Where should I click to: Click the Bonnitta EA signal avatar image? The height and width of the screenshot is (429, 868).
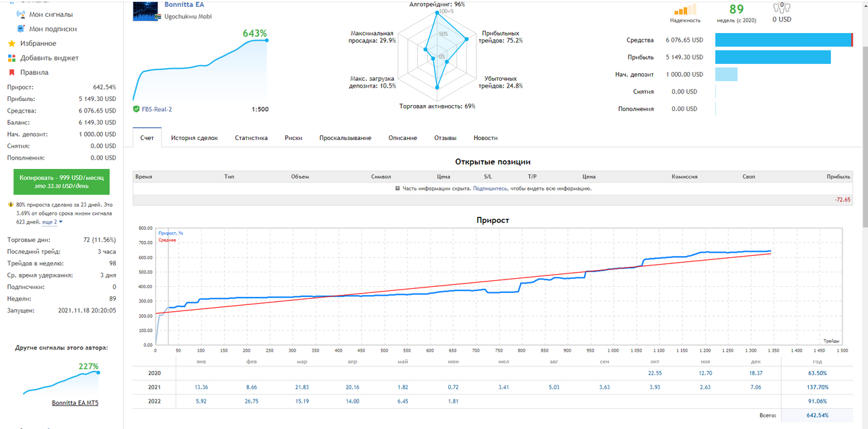[146, 10]
